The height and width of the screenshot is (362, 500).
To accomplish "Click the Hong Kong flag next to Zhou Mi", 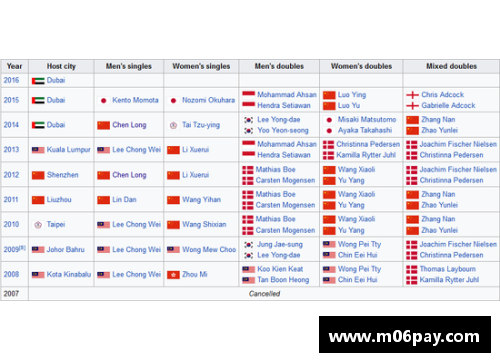I will tap(173, 275).
